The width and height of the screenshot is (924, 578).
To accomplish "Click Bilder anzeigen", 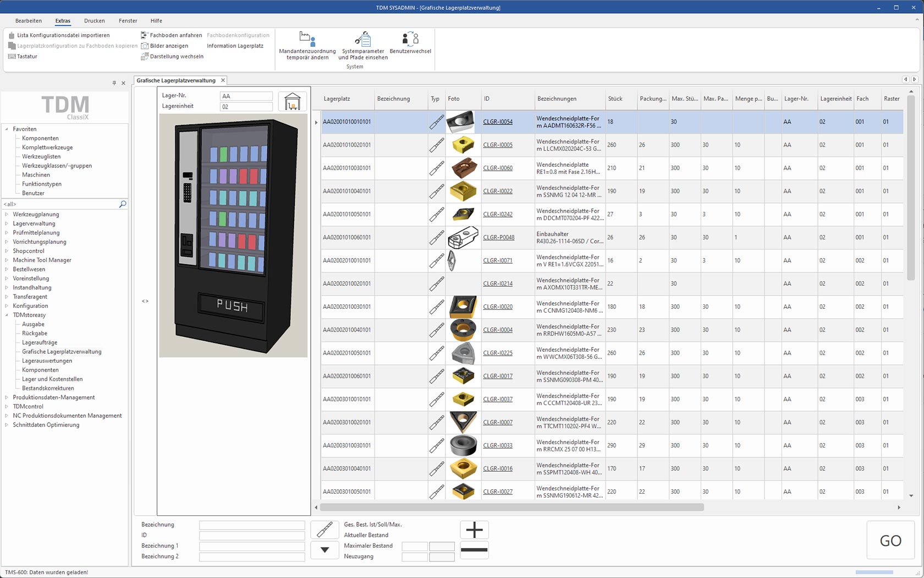I will click(x=164, y=46).
